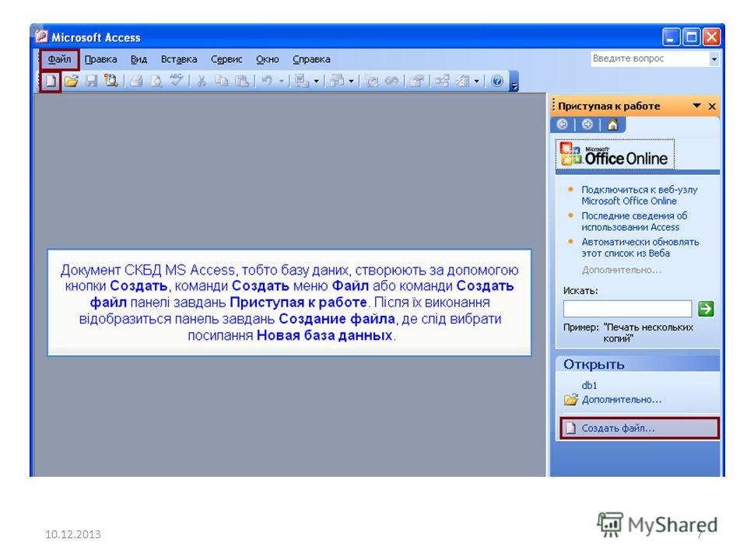
Task: Click the Script Editor chain icon
Action: point(391,82)
